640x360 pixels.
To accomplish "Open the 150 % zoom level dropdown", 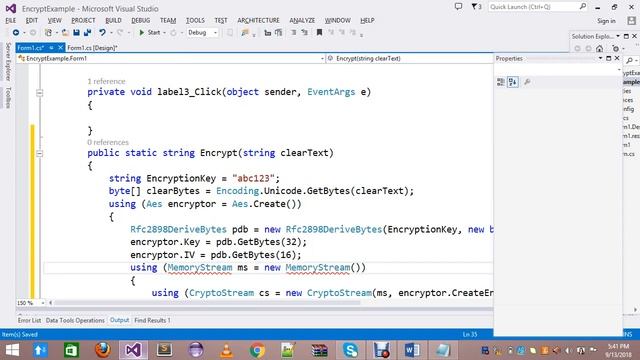I will tap(42, 303).
